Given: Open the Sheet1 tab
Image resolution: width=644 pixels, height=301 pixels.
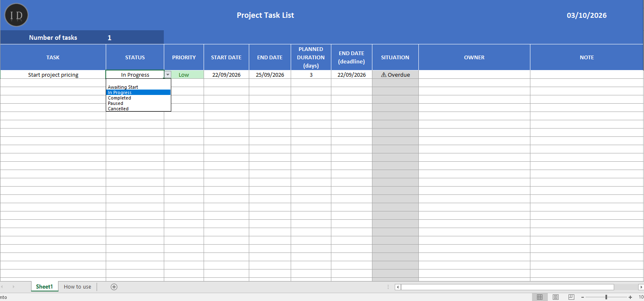Looking at the screenshot, I should tap(44, 287).
